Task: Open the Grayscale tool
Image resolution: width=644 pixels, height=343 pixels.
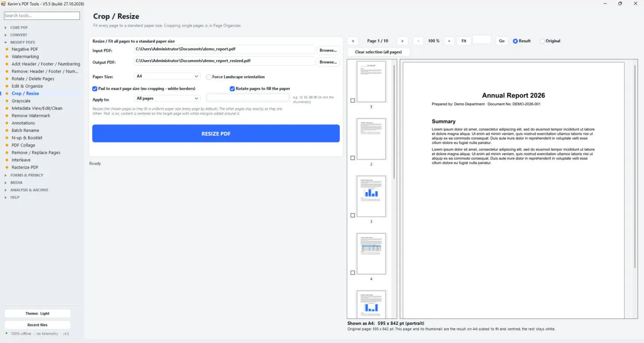Action: click(21, 101)
